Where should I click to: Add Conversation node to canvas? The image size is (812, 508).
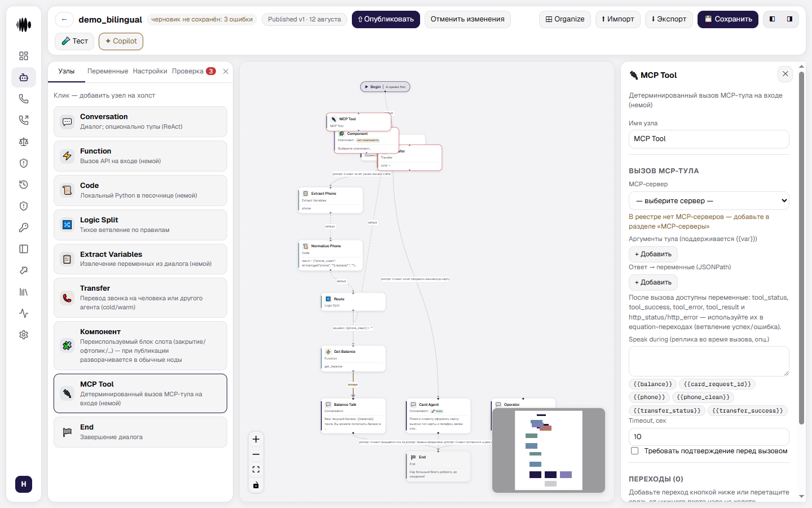pyautogui.click(x=140, y=121)
